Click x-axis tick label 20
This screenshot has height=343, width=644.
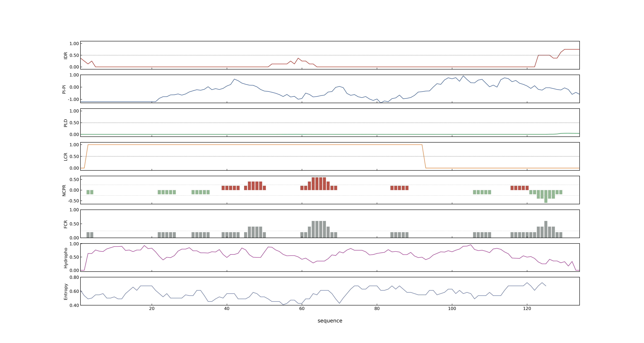coord(152,309)
